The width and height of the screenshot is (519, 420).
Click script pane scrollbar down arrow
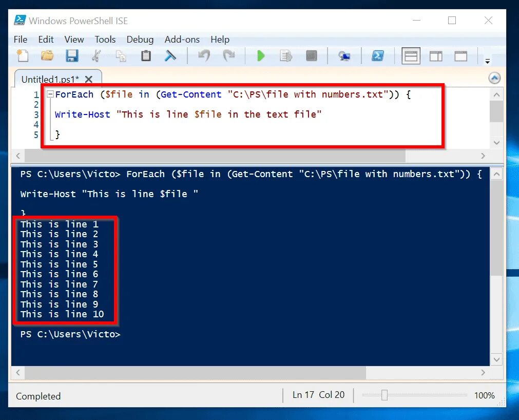coord(496,143)
